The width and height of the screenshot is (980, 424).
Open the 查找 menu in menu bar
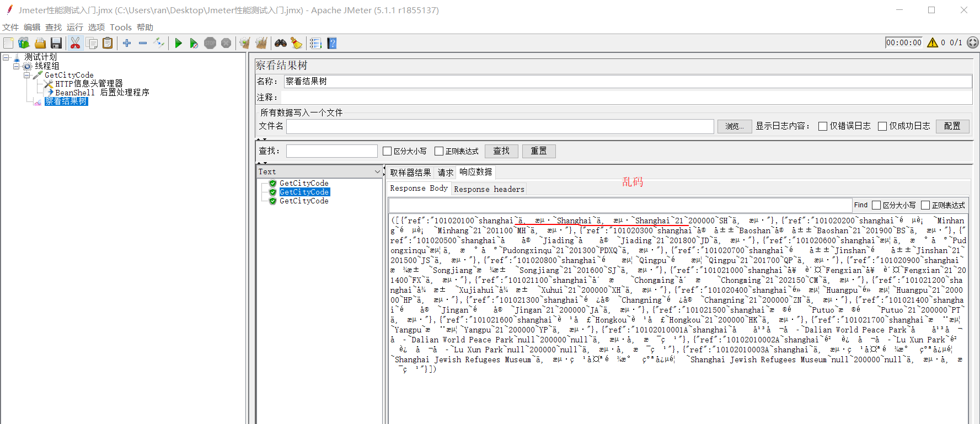coord(53,27)
